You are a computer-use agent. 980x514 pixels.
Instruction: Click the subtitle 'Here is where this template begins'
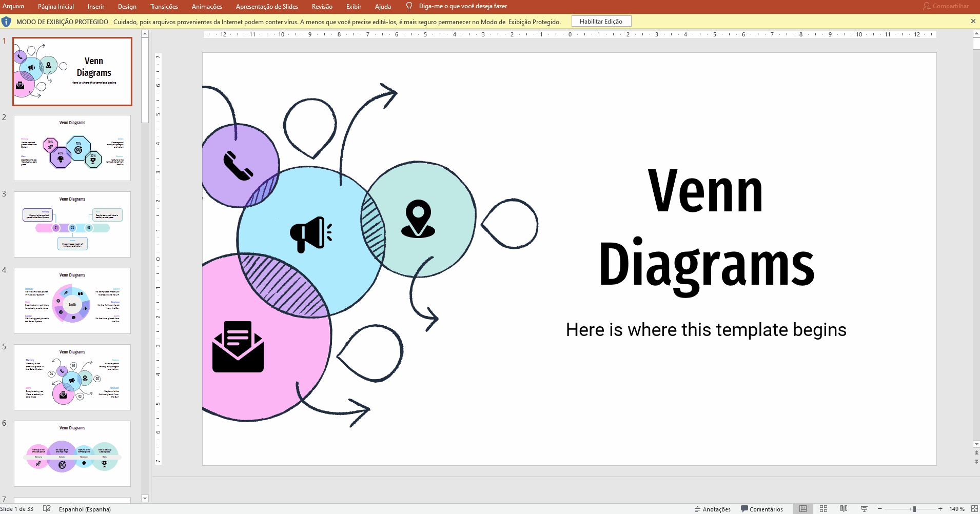point(706,330)
